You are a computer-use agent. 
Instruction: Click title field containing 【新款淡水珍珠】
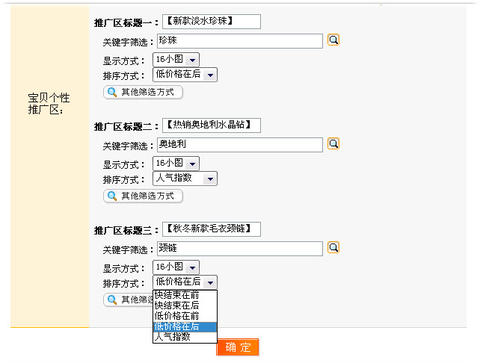coord(211,21)
